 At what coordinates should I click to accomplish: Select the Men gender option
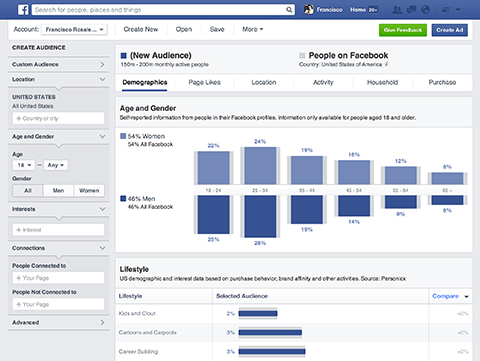(x=58, y=190)
